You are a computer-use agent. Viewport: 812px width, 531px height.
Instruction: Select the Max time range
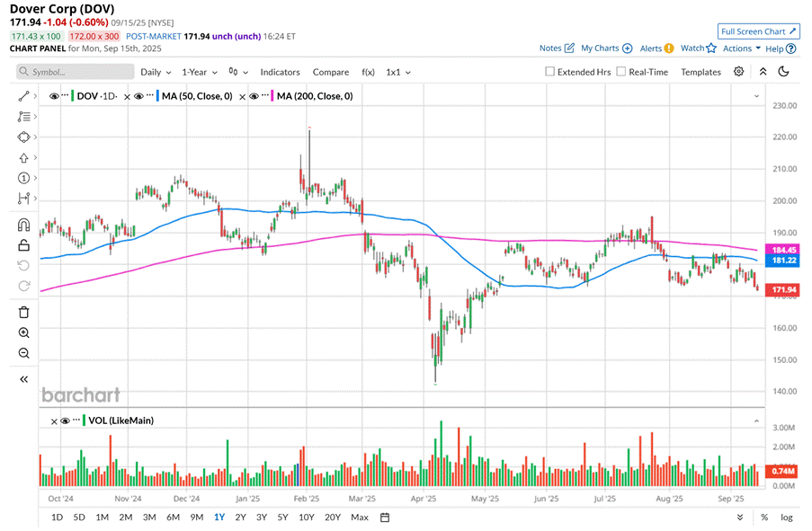click(360, 517)
